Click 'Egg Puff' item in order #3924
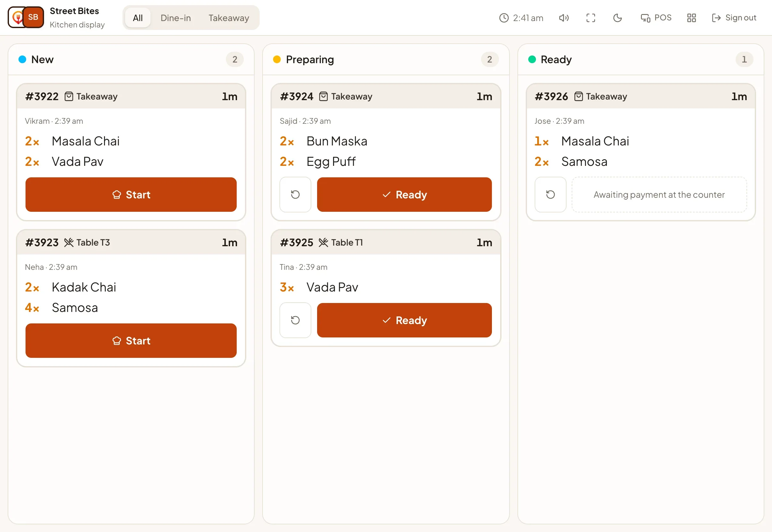 tap(331, 161)
